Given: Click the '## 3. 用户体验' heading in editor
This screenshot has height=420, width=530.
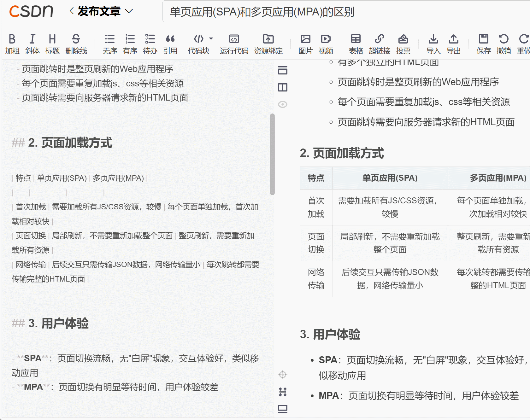Looking at the screenshot, I should coord(50,324).
